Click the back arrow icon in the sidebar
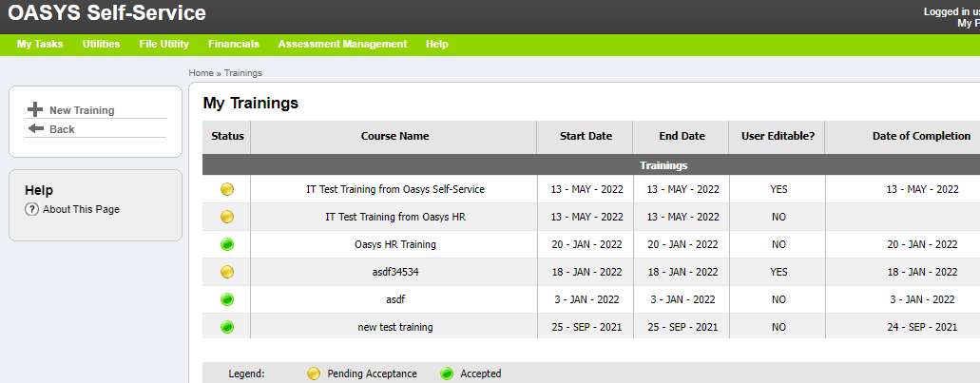 pyautogui.click(x=35, y=128)
